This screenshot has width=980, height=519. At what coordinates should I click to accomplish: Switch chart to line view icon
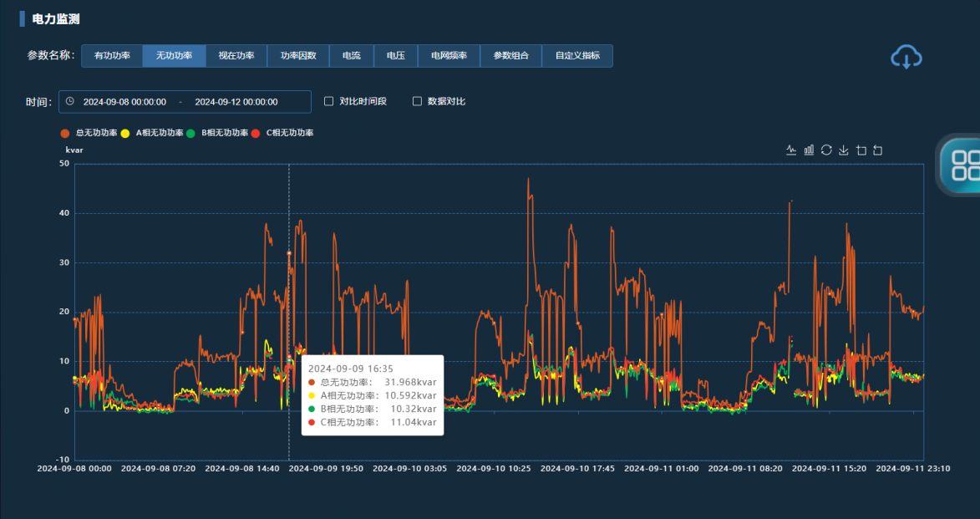791,150
